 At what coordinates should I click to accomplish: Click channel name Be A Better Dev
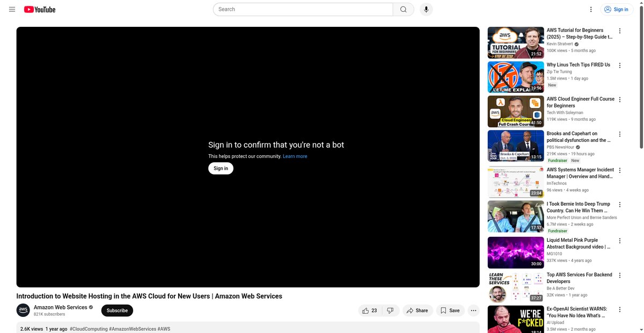click(561, 288)
